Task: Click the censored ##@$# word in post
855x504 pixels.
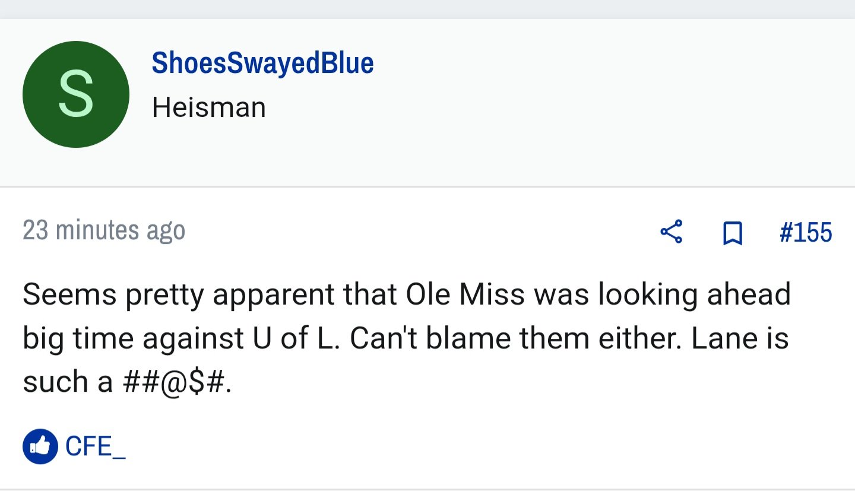Action: pos(177,382)
